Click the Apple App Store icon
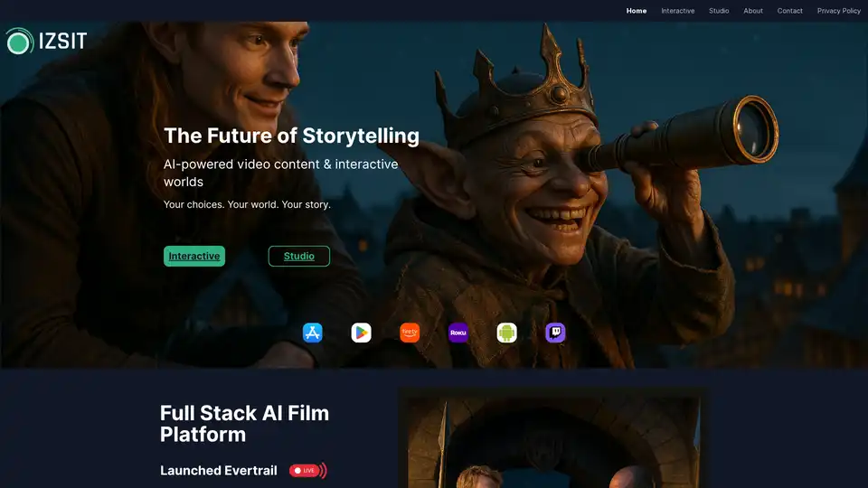 tap(312, 333)
